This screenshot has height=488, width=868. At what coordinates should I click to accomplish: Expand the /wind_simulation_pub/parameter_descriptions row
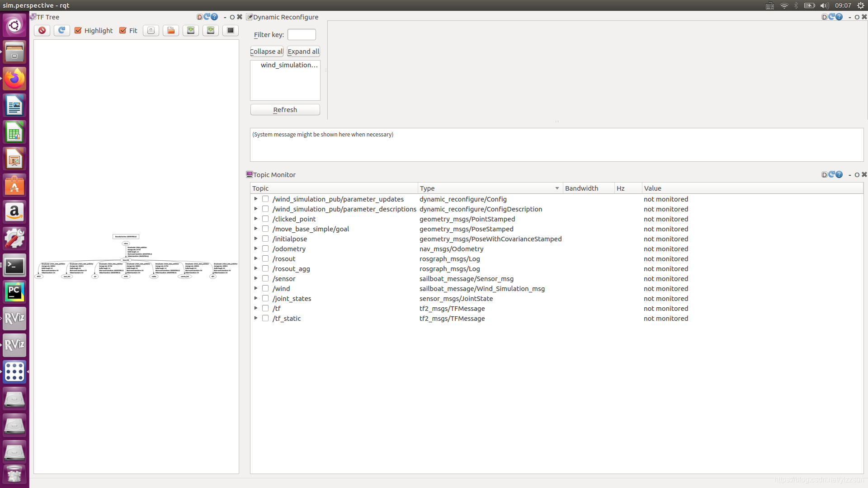[x=256, y=209]
